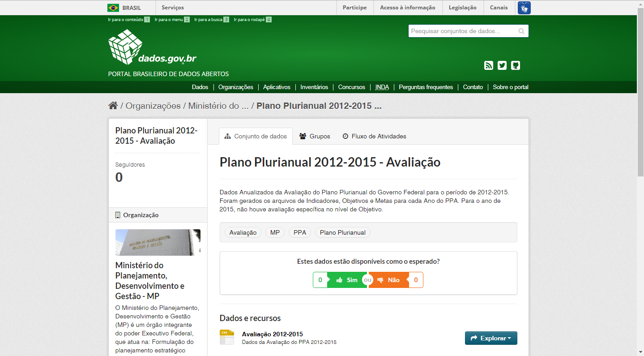The image size is (644, 356).
Task: Open the Twitter icon link
Action: 502,65
